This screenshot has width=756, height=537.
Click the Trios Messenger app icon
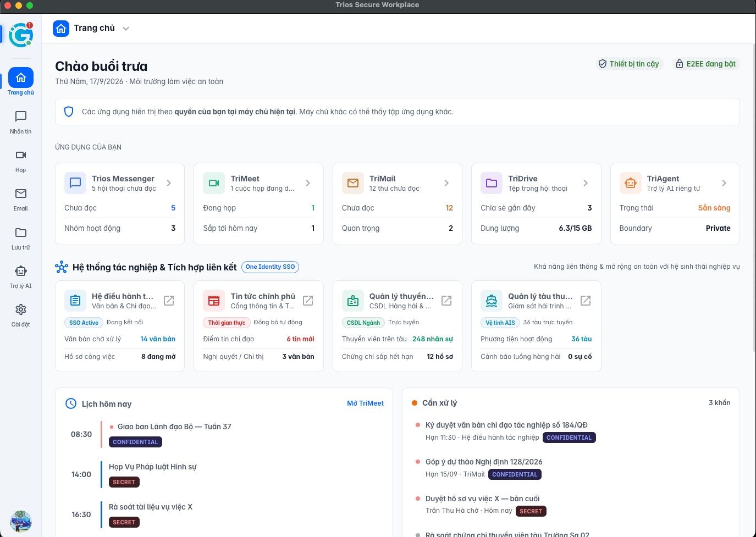(75, 183)
